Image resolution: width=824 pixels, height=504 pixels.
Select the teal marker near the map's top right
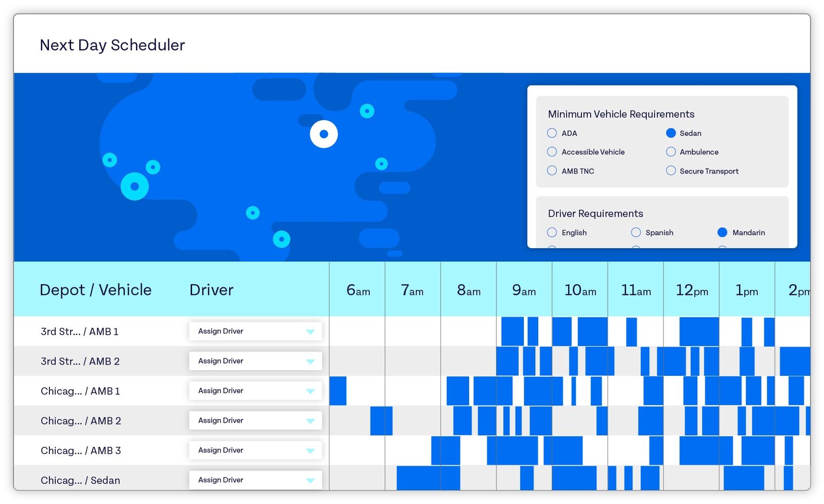click(x=367, y=111)
